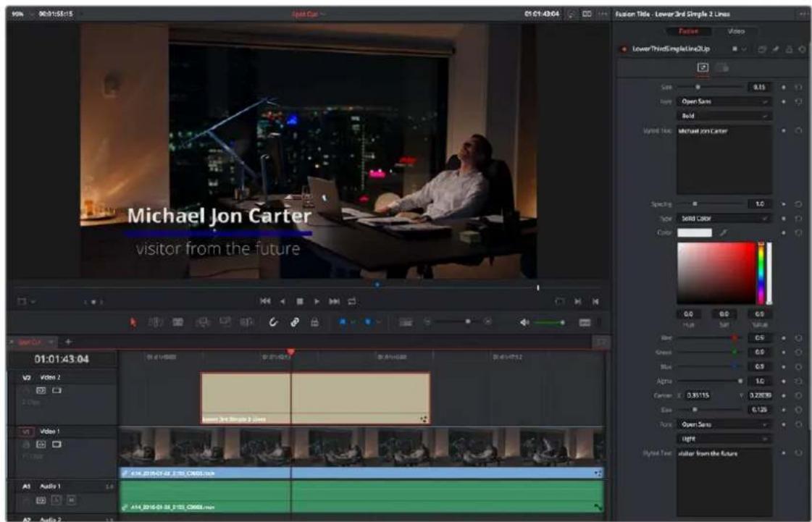The image size is (812, 522).
Task: Disable the Video 2 track monitor icon
Action: tap(56, 390)
